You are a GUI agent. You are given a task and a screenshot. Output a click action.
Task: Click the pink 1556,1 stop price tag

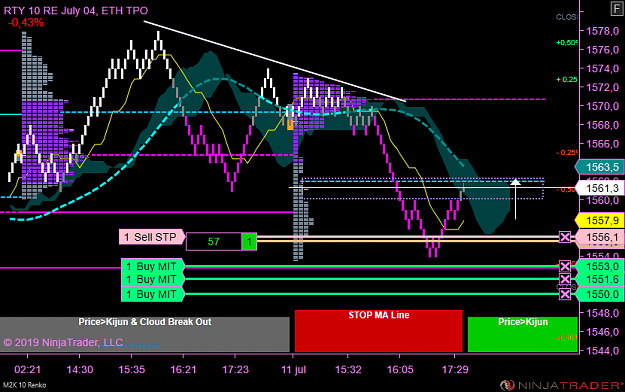pyautogui.click(x=599, y=237)
